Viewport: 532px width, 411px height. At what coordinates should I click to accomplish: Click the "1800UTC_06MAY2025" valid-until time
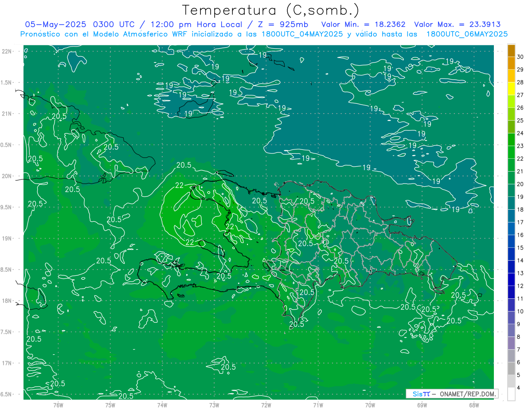point(467,34)
